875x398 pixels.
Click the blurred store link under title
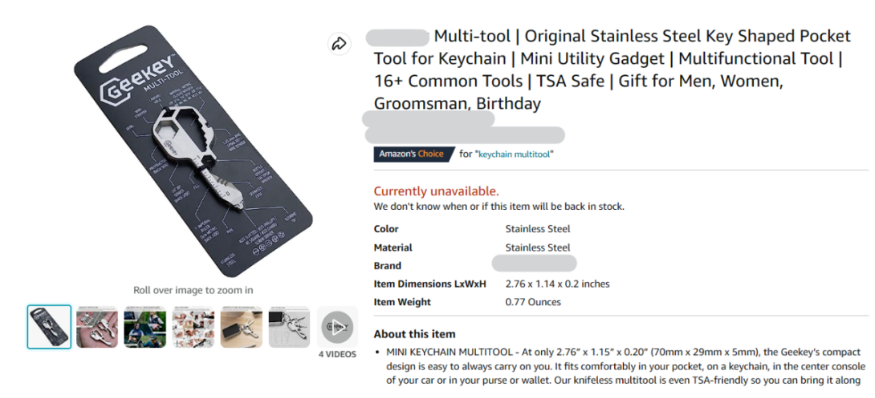click(429, 118)
